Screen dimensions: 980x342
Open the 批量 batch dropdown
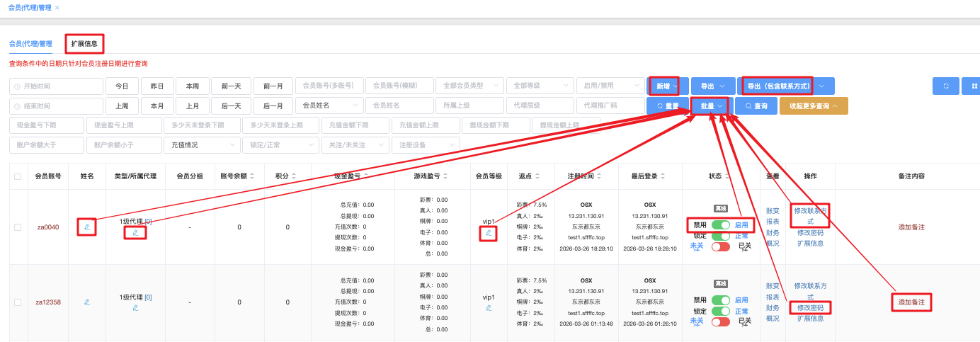[710, 106]
